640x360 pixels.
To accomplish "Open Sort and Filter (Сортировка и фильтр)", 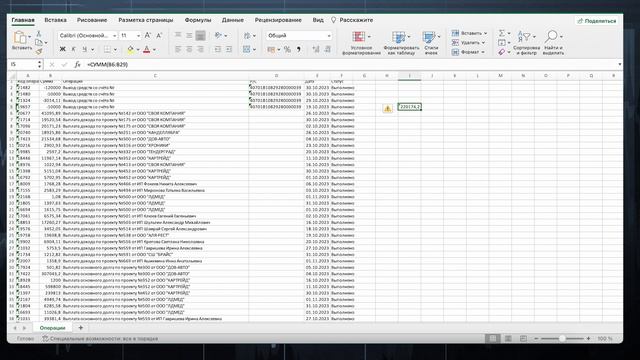I will (x=527, y=42).
